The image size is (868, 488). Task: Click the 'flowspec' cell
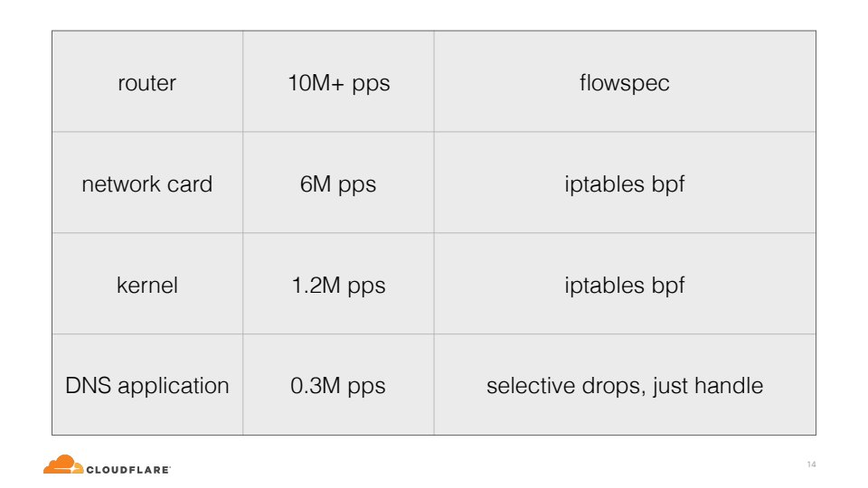tap(624, 83)
